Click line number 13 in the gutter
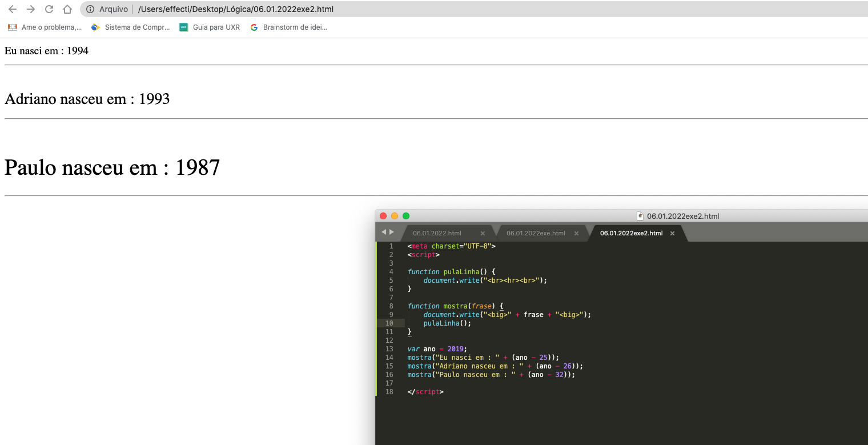 click(389, 349)
